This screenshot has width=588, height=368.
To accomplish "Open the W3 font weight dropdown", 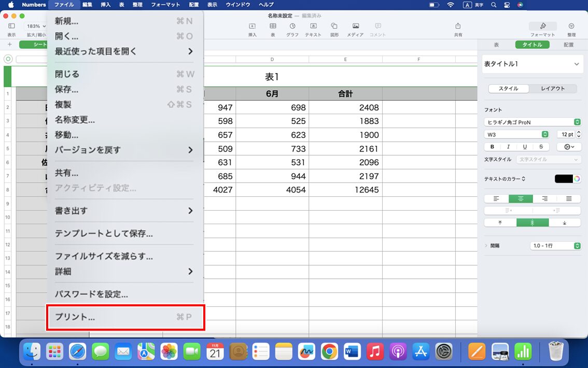I will 516,134.
